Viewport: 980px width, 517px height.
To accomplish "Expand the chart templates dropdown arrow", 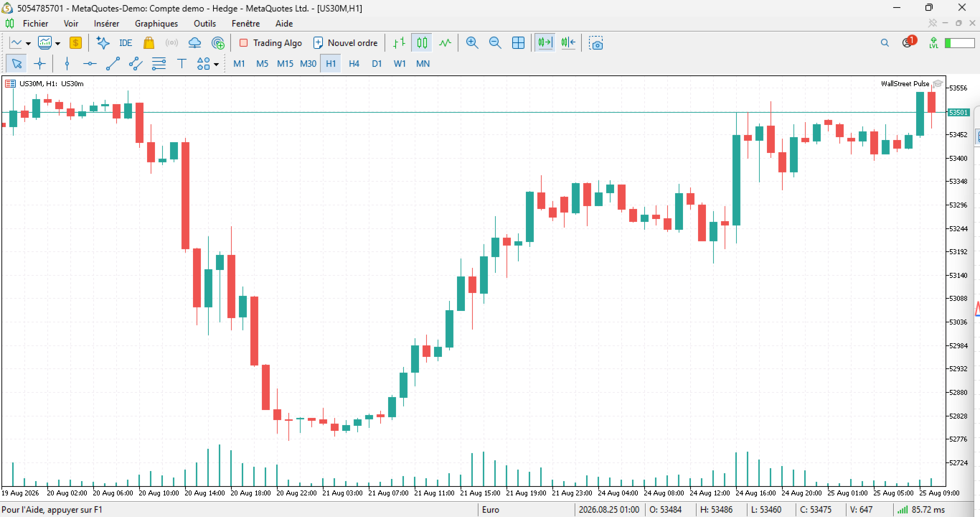I will (x=57, y=44).
